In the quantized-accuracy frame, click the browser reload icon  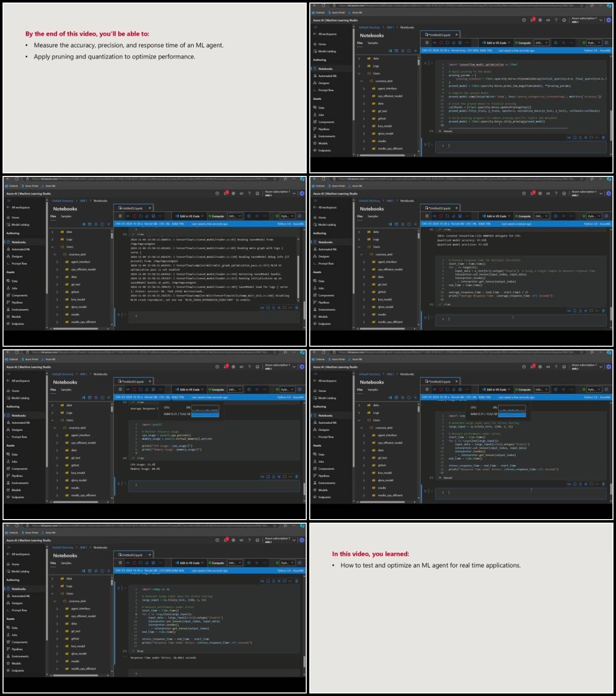click(x=323, y=178)
